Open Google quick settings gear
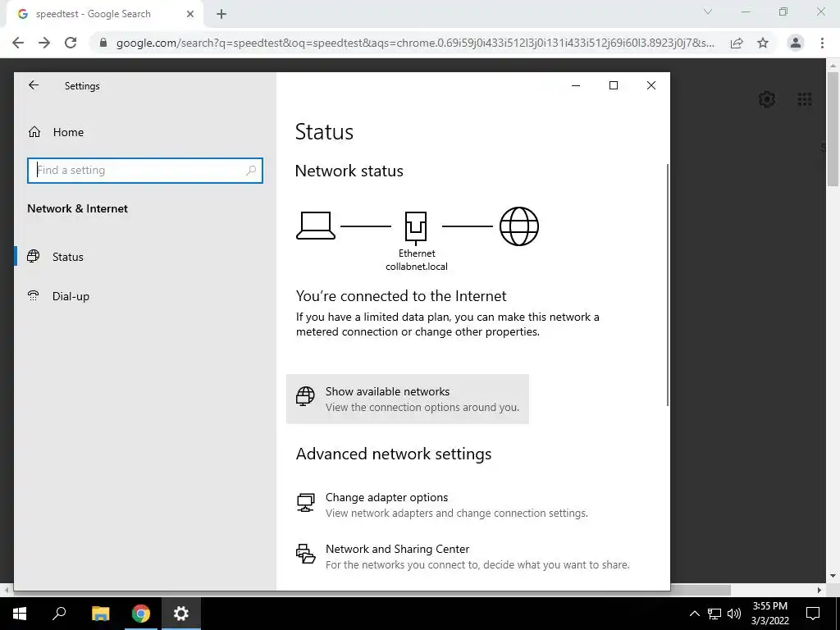This screenshot has width=840, height=630. 767,99
